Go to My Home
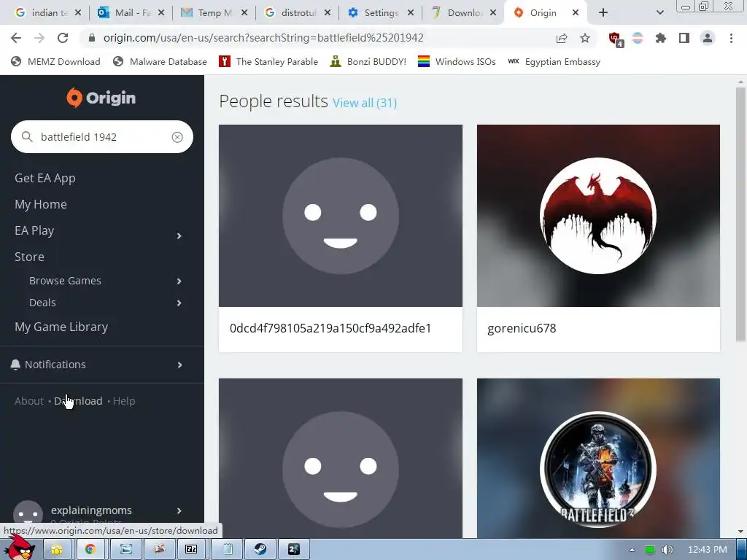The width and height of the screenshot is (747, 560). click(x=41, y=204)
